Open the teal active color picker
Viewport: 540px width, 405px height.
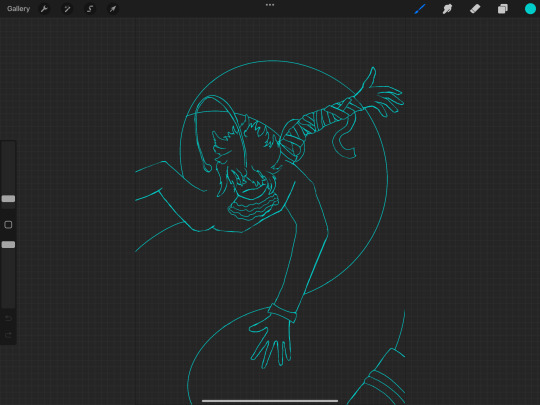click(x=530, y=9)
